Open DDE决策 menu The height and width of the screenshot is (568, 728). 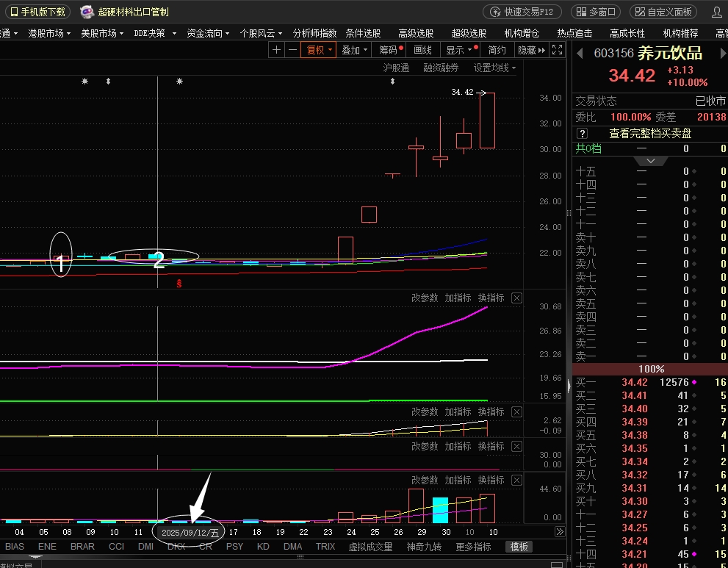pos(155,34)
